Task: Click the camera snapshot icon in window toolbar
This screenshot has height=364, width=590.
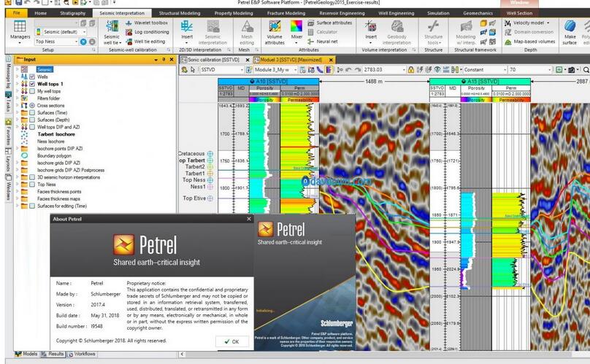Action: coord(572,69)
